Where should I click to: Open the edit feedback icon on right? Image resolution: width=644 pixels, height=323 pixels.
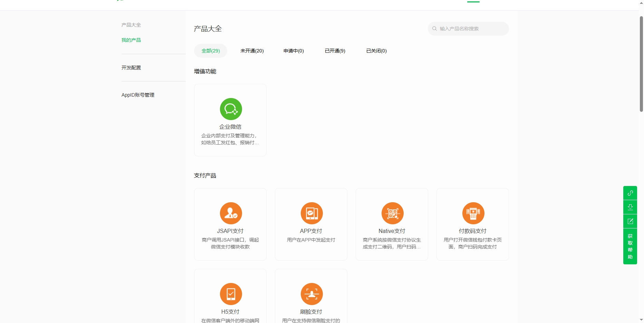point(630,221)
